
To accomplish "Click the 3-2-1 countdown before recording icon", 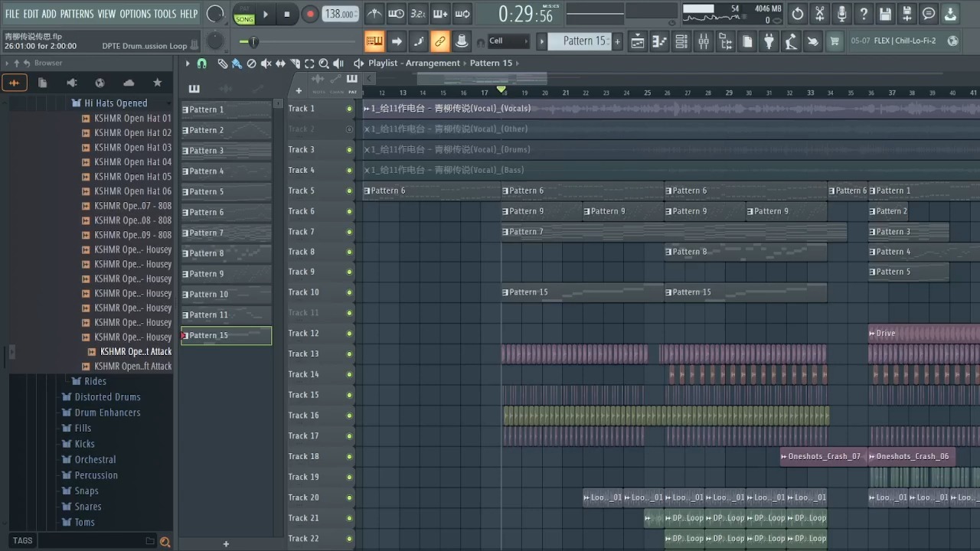I will tap(418, 14).
